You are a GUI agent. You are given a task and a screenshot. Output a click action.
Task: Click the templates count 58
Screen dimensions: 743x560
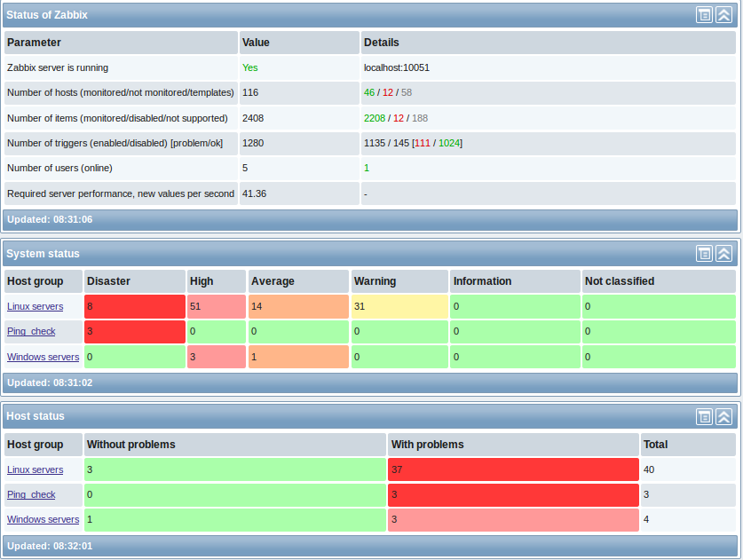pyautogui.click(x=407, y=93)
